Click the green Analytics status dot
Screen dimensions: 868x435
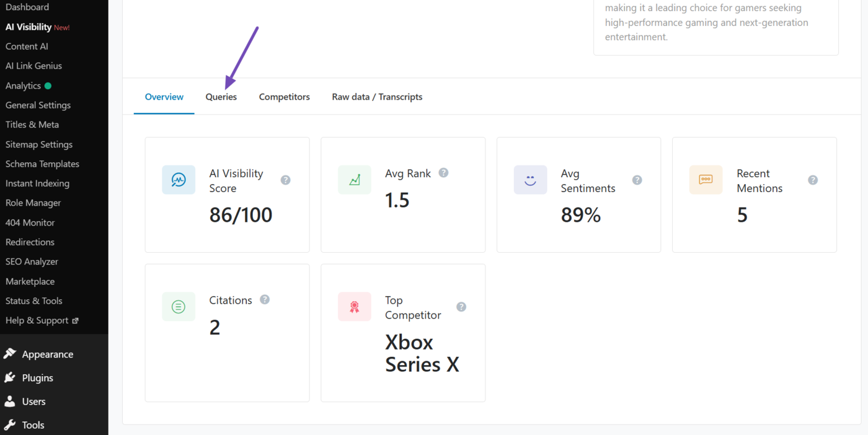point(48,86)
